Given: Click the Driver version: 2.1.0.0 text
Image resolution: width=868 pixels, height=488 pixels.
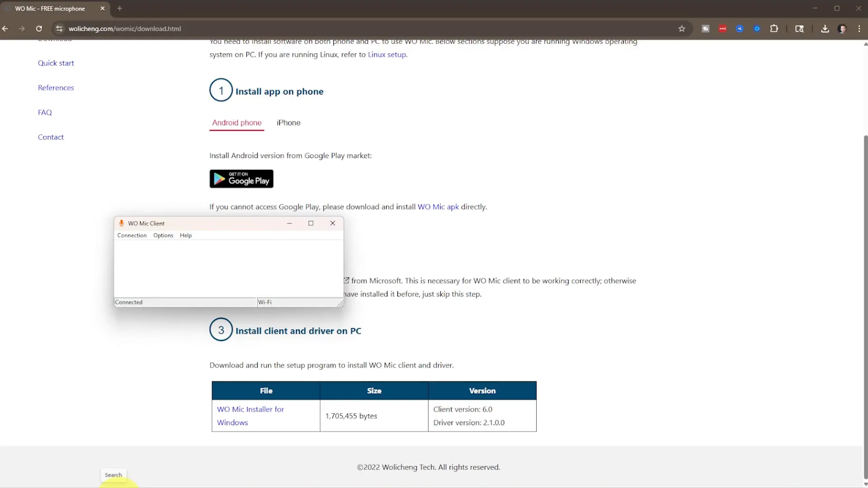Looking at the screenshot, I should [469, 423].
